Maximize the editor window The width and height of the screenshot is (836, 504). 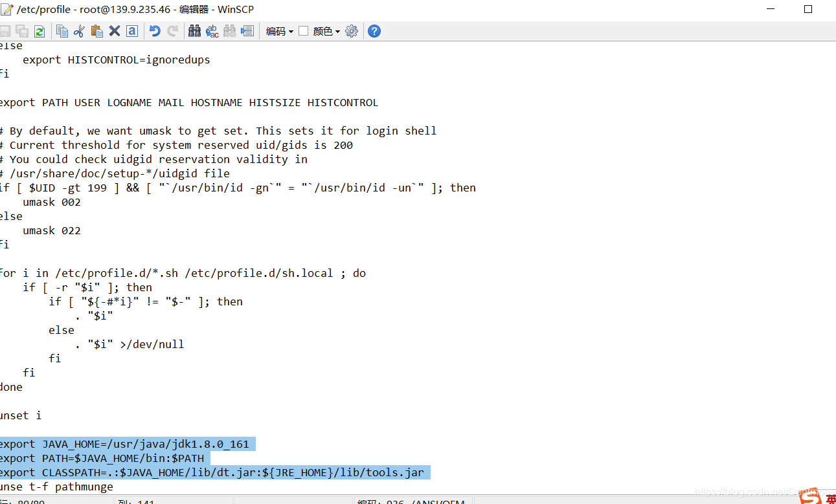point(808,9)
